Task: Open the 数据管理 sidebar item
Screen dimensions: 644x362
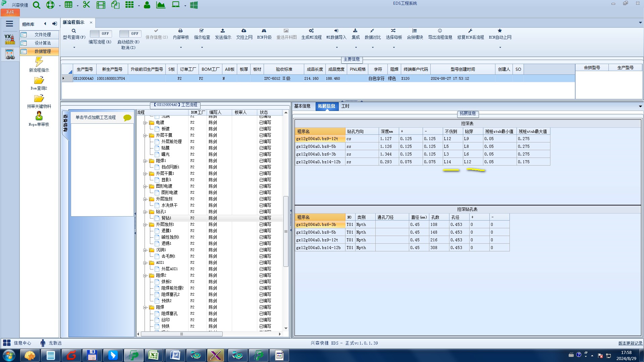Action: (x=42, y=51)
